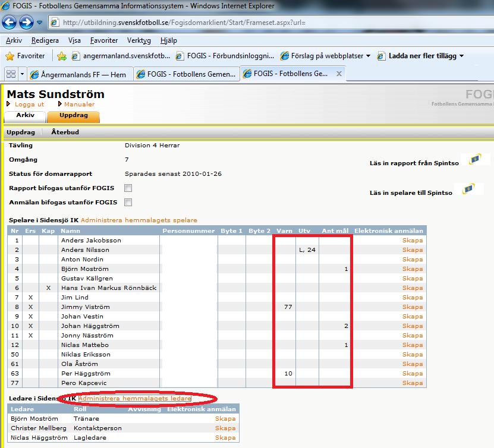Click into the browser address bar
494x448 pixels.
[x=271, y=23]
